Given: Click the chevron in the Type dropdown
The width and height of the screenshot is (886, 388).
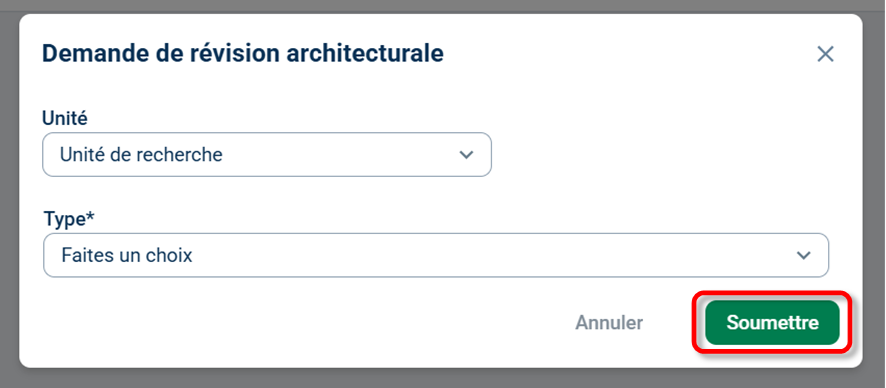Looking at the screenshot, I should [x=804, y=255].
